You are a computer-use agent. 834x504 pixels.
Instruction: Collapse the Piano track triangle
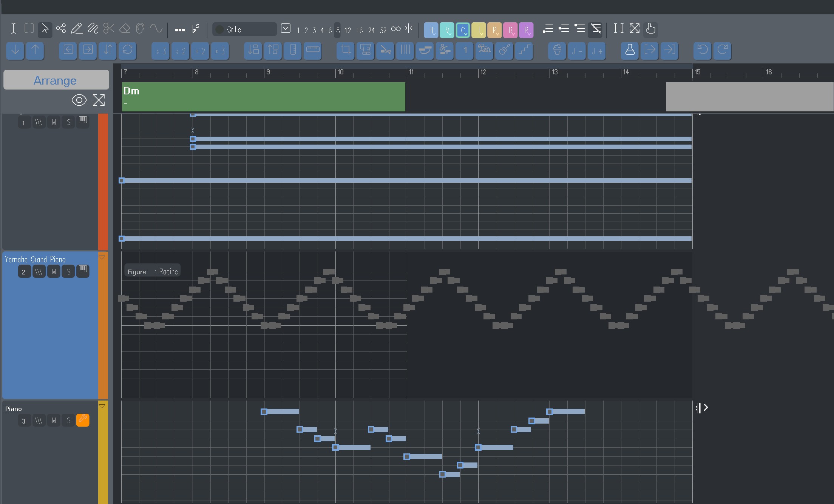pos(102,406)
